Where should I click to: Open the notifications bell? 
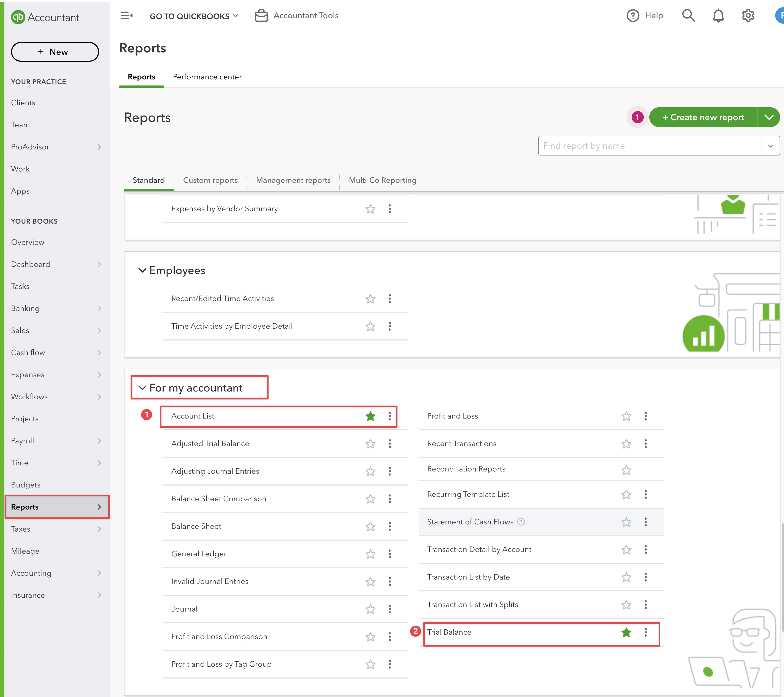718,15
